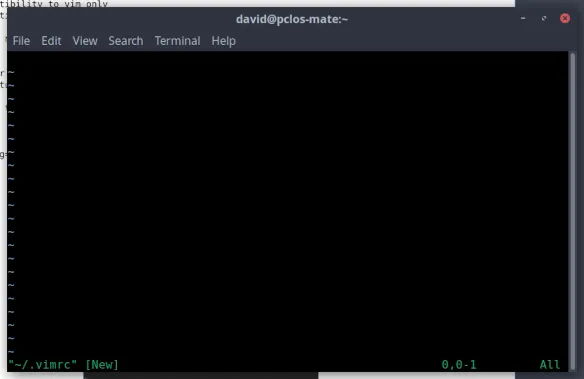Click the 0,0-1 cursor position indicator
This screenshot has width=584, height=379.
pos(459,364)
